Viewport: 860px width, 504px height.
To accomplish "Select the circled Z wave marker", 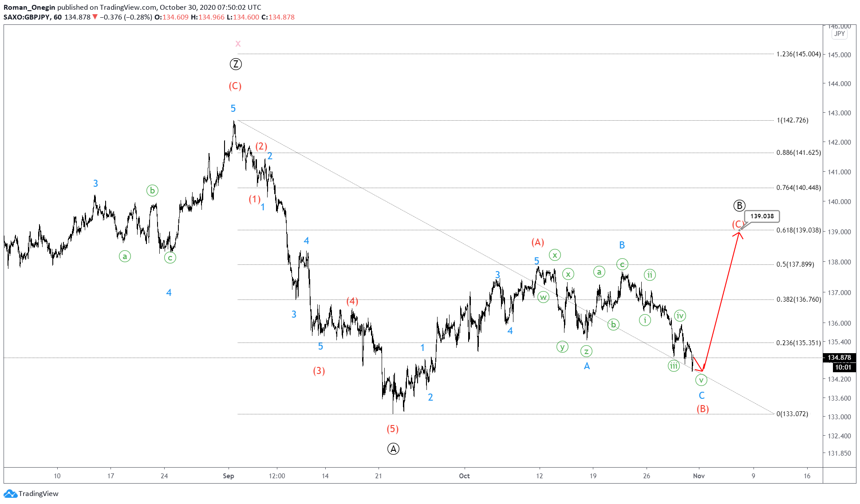I will click(236, 64).
